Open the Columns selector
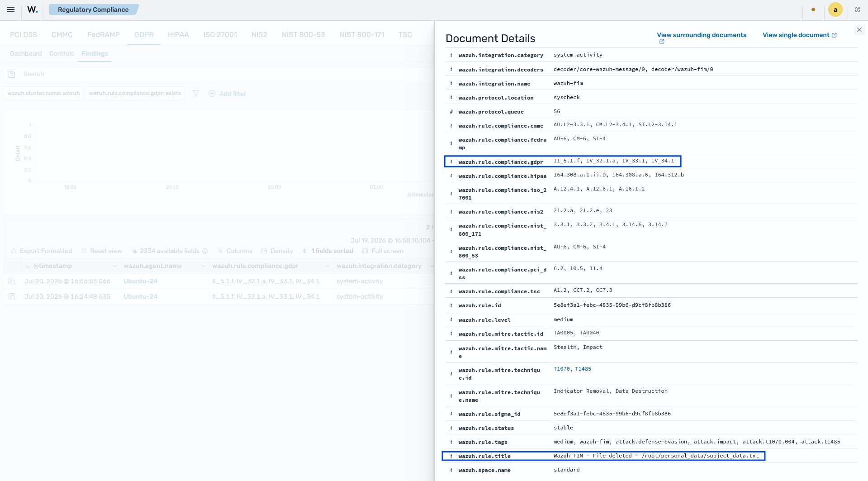 [235, 251]
